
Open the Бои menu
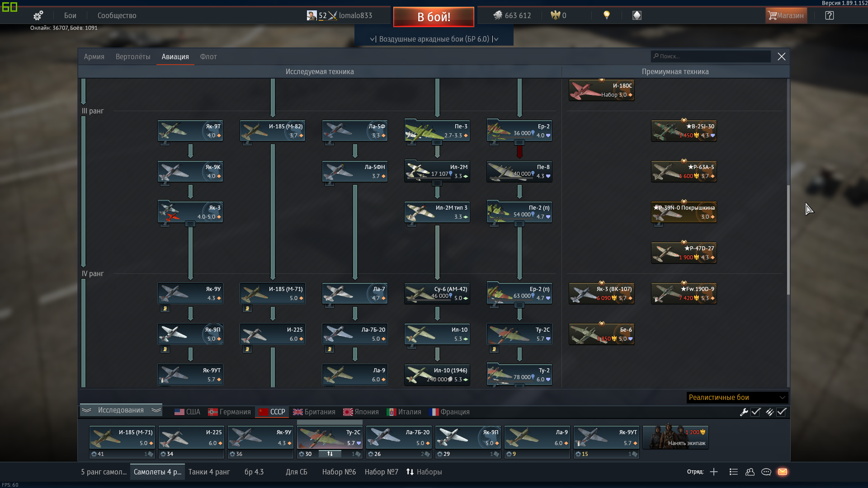(70, 15)
